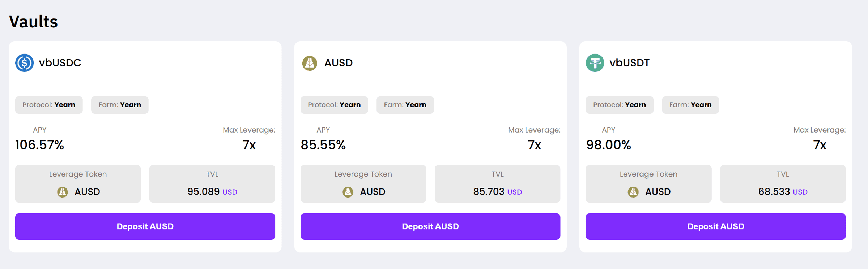Click Farm: Yearn tag on vbUSDT vault
This screenshot has height=269, width=868.
690,105
